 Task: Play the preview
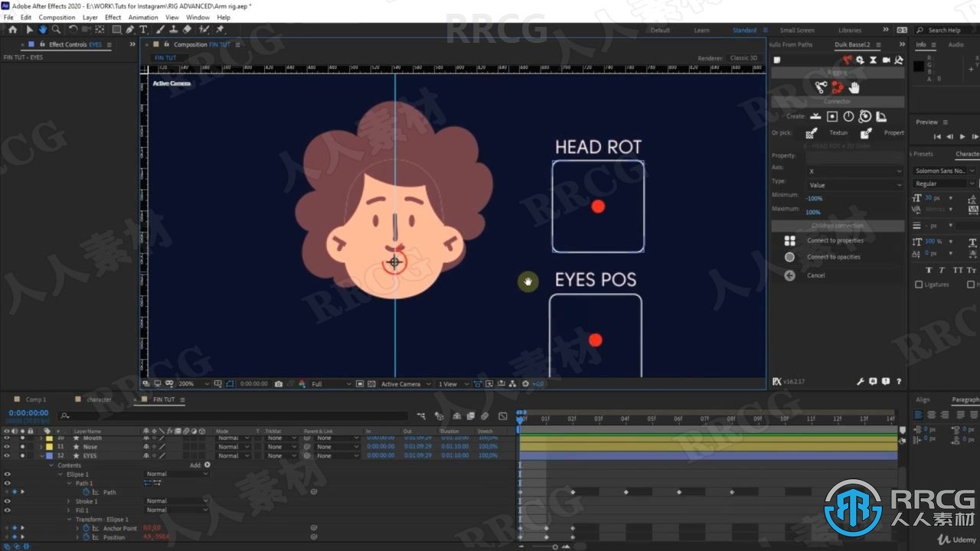[x=962, y=136]
